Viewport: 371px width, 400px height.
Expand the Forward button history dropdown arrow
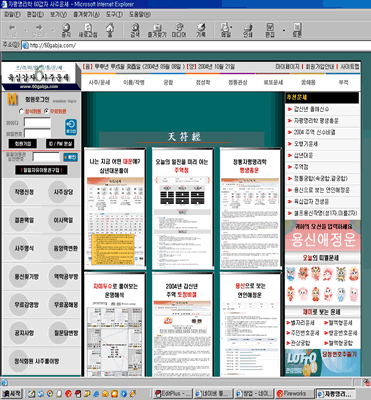tap(53, 30)
